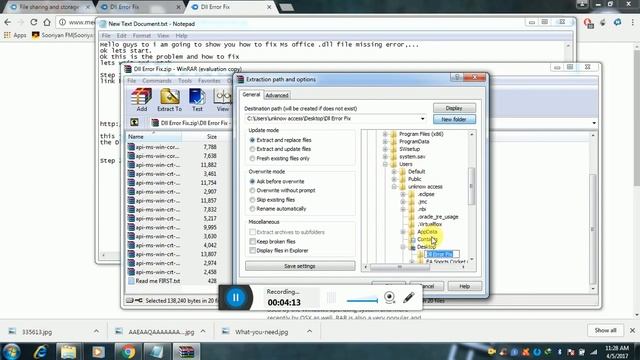Open destination path dropdown arrow
The height and width of the screenshot is (360, 640).
pos(422,119)
